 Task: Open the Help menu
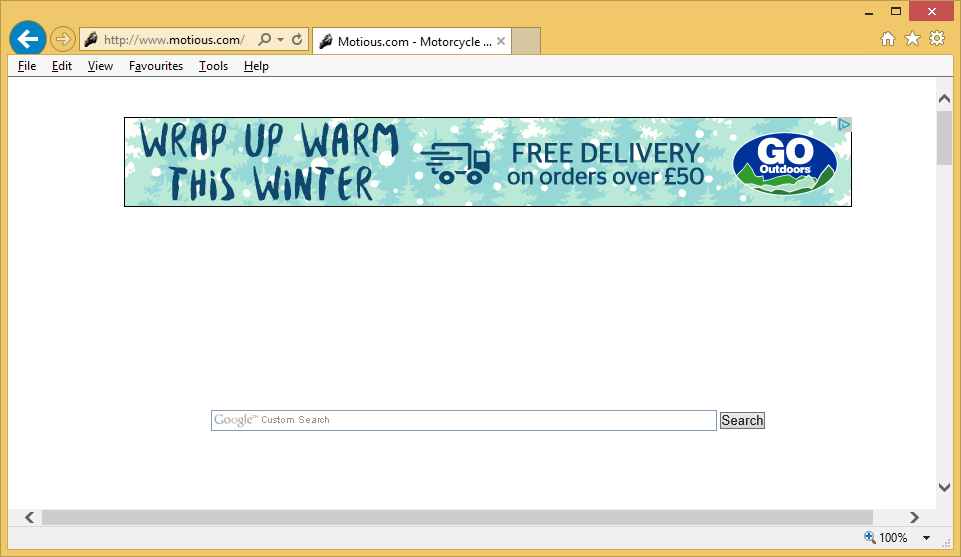point(256,66)
